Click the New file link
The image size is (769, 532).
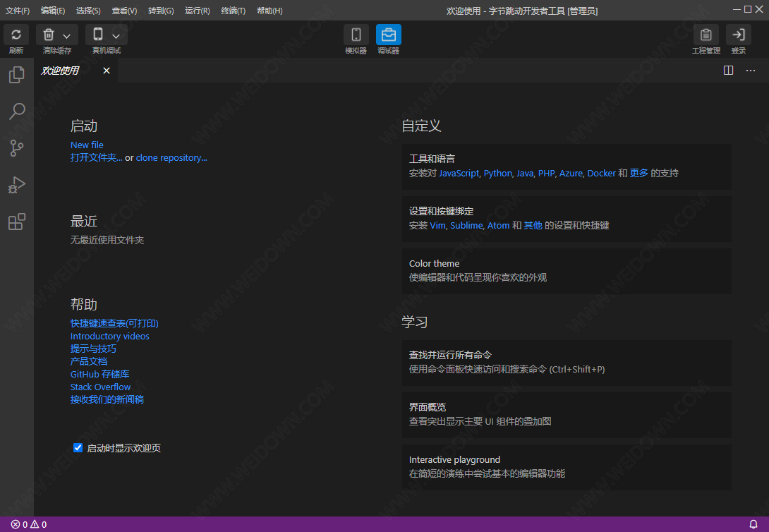pyautogui.click(x=87, y=145)
